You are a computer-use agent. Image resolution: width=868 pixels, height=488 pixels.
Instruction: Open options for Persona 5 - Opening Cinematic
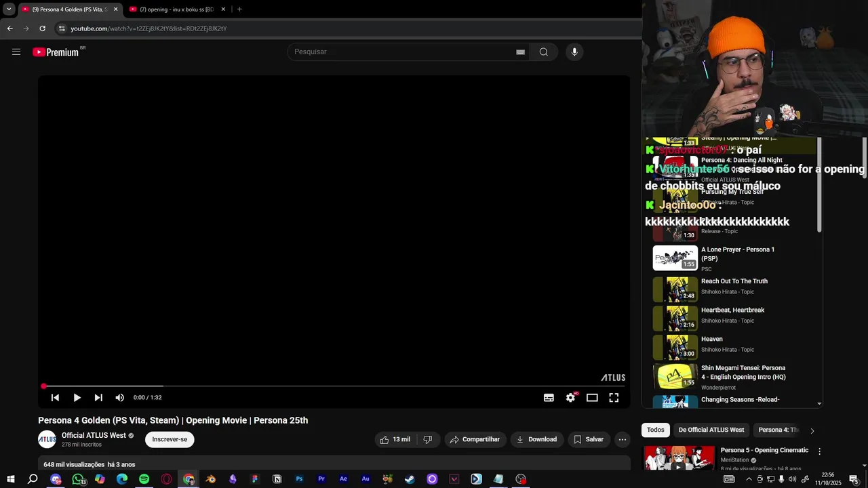[x=819, y=451]
